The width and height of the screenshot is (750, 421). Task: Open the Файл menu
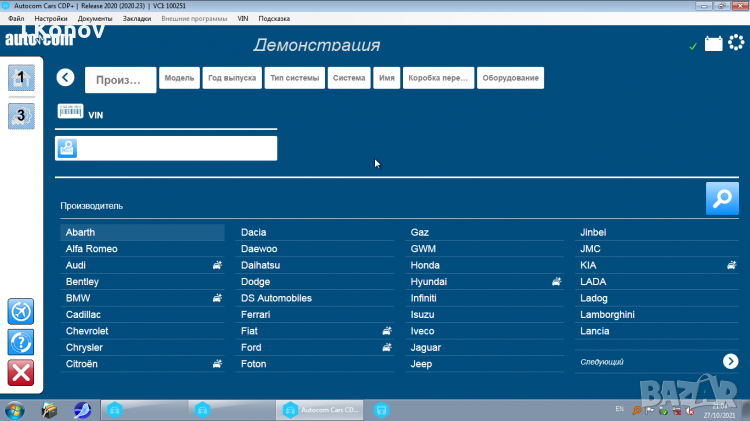16,19
